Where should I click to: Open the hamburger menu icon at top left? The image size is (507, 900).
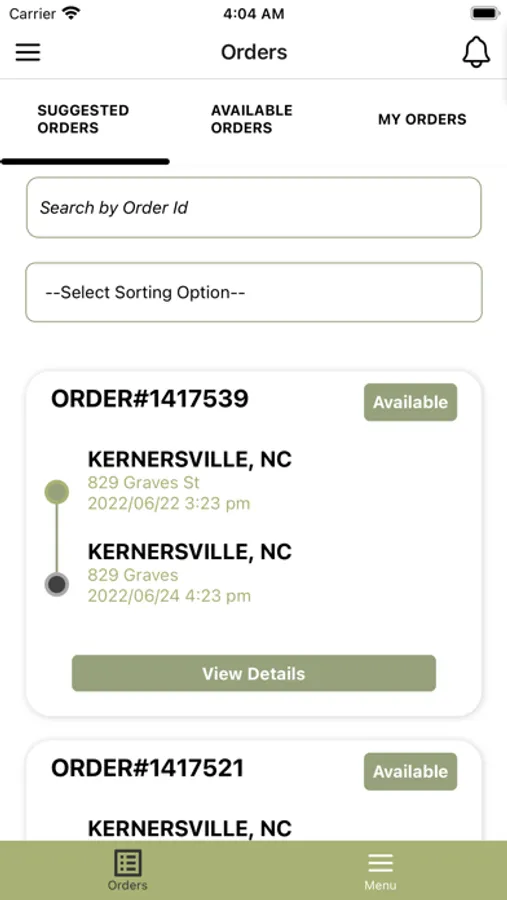(28, 52)
